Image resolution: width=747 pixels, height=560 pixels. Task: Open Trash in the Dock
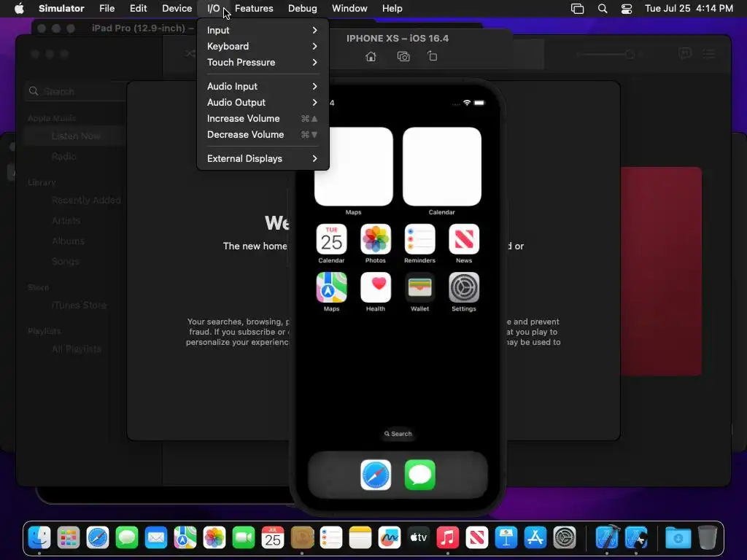point(708,538)
